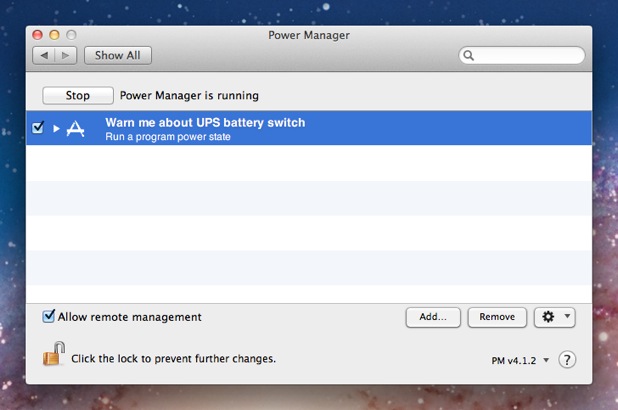The width and height of the screenshot is (618, 410).
Task: Minimize the Power Manager window
Action: (x=54, y=35)
